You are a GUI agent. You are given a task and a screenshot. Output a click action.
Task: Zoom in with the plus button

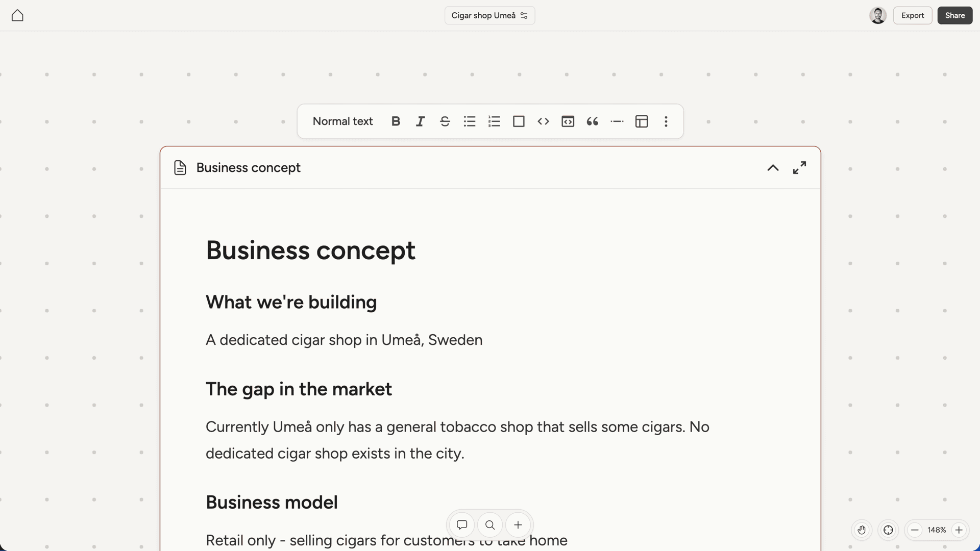(959, 530)
